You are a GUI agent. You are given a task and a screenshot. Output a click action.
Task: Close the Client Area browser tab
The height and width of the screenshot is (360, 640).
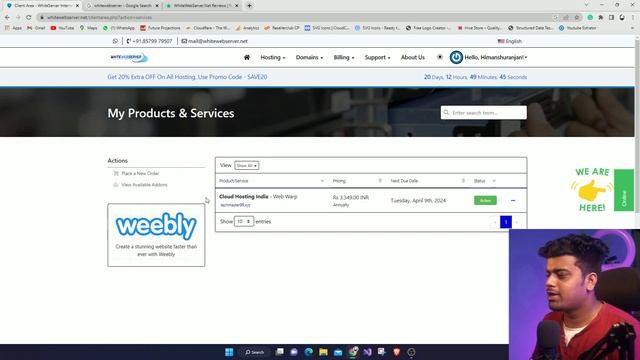coord(77,6)
